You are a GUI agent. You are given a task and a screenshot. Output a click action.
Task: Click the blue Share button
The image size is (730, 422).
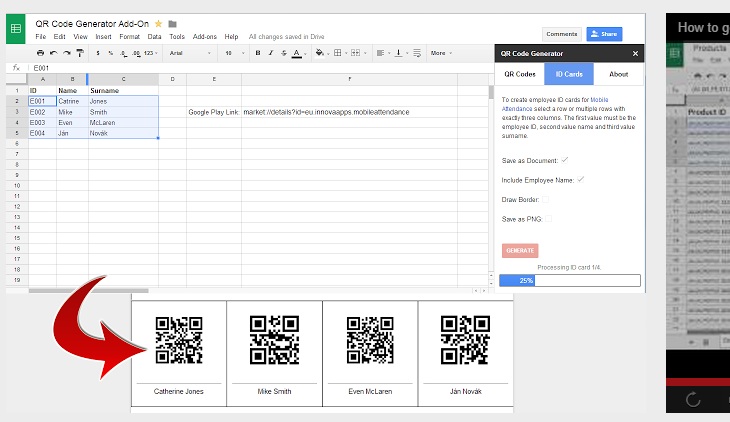click(x=604, y=34)
